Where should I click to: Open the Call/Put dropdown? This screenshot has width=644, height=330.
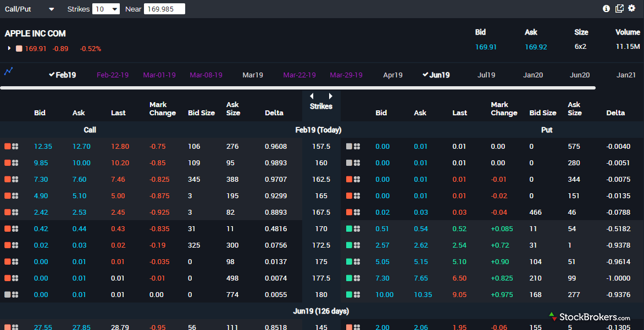[x=29, y=9]
